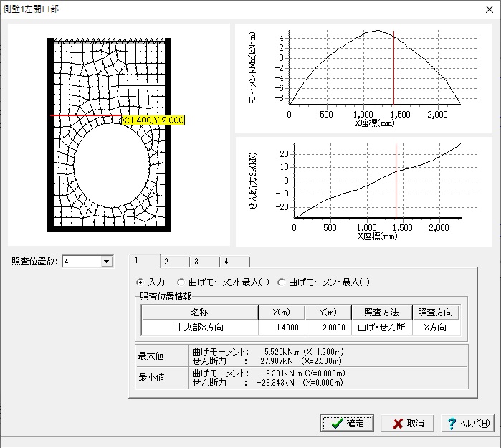Open help with ヘルプ(H) button

467,424
